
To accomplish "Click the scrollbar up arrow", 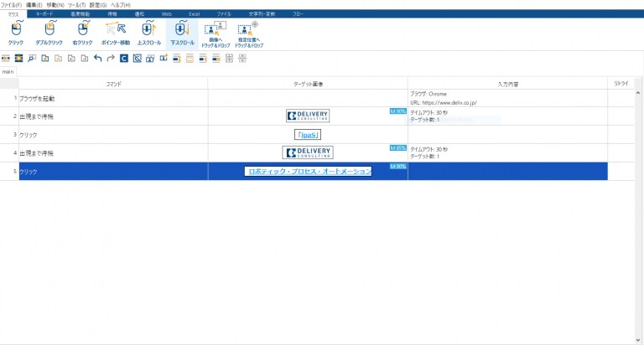I will (638, 93).
